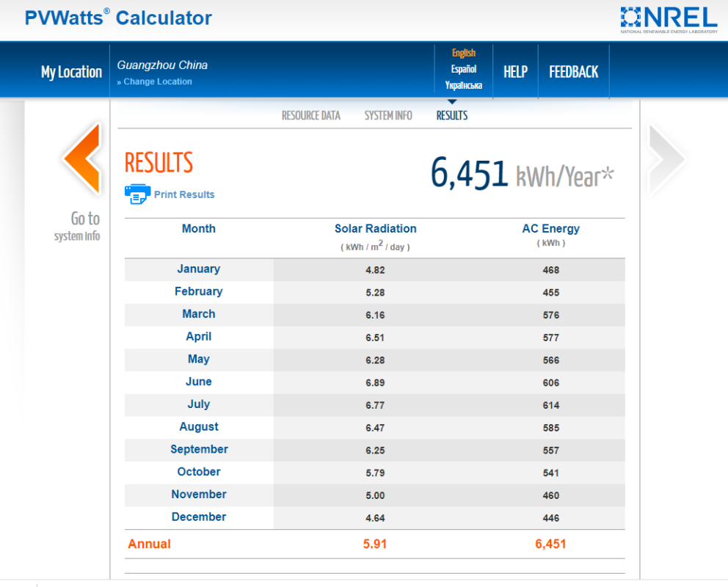The image size is (728, 587).
Task: Switch to the RESOURCE DATA tab
Action: 310,115
